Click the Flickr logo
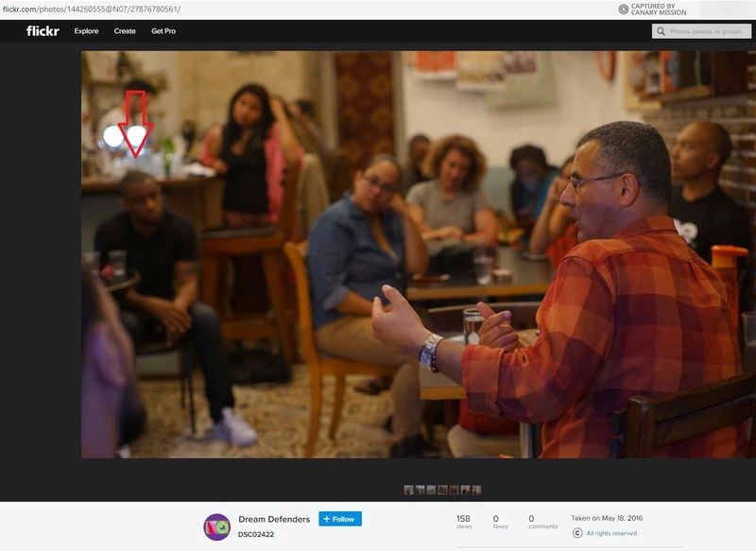The width and height of the screenshot is (756, 551). (43, 31)
